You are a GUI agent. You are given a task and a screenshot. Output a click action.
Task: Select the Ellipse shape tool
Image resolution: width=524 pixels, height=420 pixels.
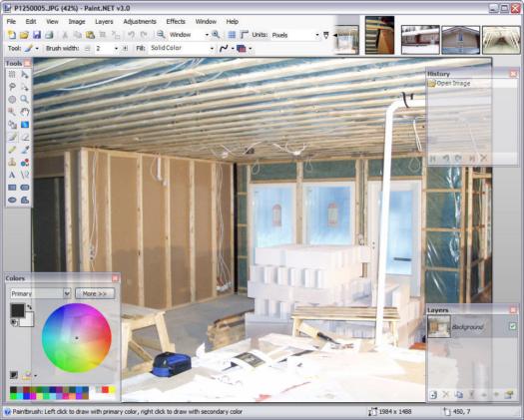tap(12, 200)
